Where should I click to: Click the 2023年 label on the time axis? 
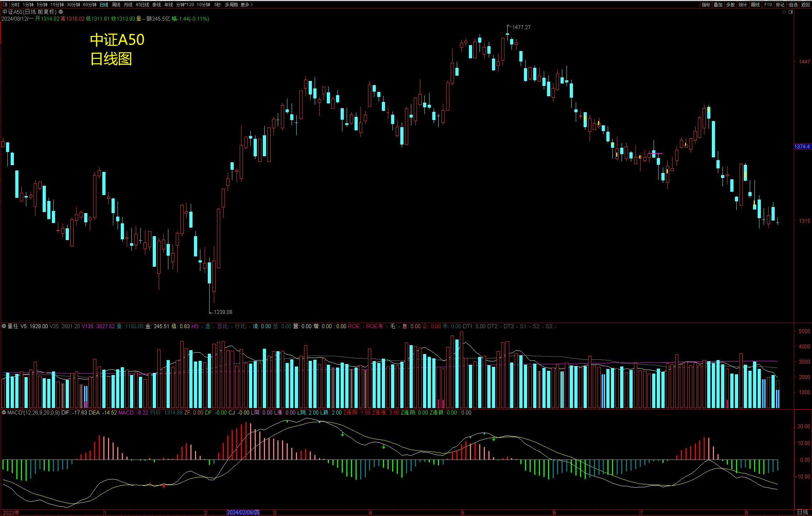click(x=11, y=512)
